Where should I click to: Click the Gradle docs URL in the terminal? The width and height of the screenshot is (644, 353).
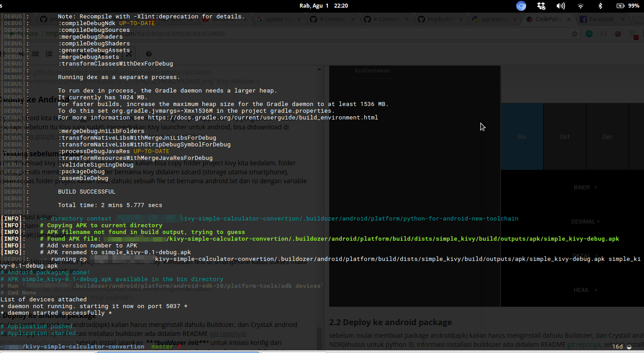coord(263,117)
